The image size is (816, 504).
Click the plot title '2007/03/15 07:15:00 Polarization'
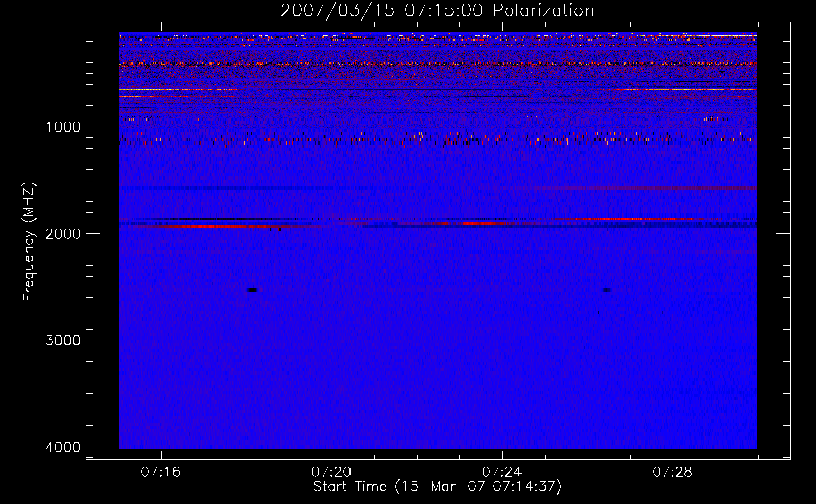pos(437,10)
